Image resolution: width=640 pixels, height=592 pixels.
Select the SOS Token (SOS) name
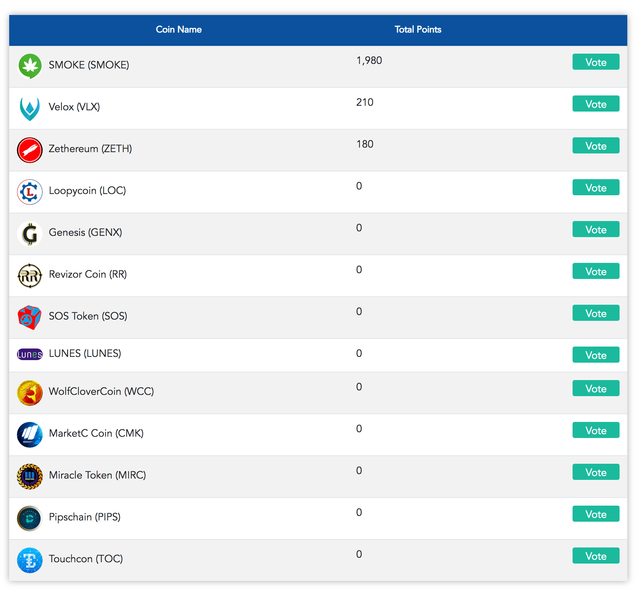click(x=88, y=316)
